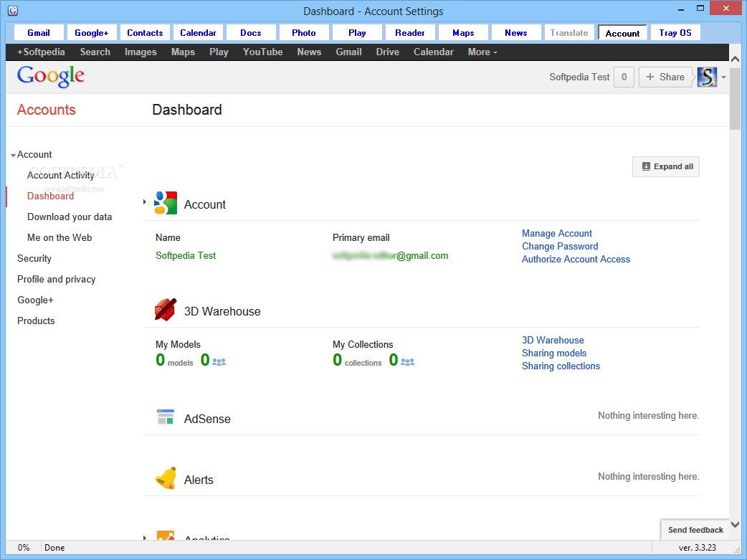Screen dimensions: 747x560
Task: Open the Sharing models link
Action: pos(554,353)
